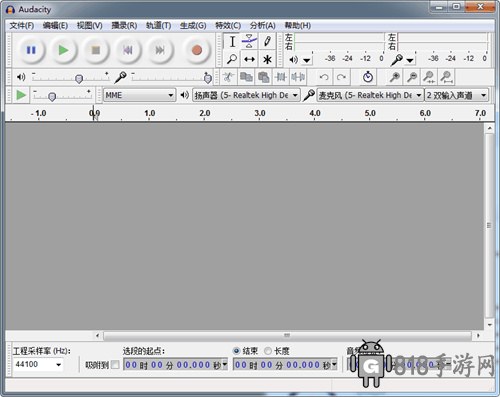The height and width of the screenshot is (397, 500).
Task: Skip to end of the track
Action: (x=160, y=50)
